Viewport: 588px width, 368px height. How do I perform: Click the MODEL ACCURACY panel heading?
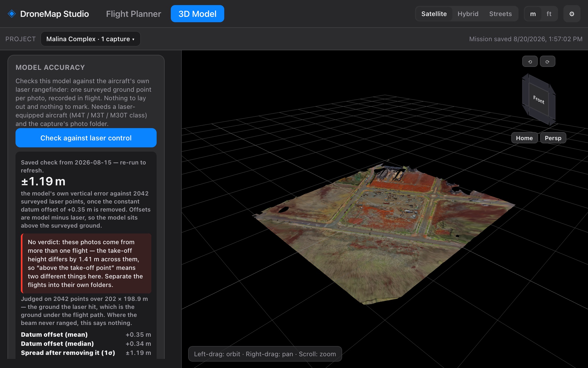pos(50,67)
